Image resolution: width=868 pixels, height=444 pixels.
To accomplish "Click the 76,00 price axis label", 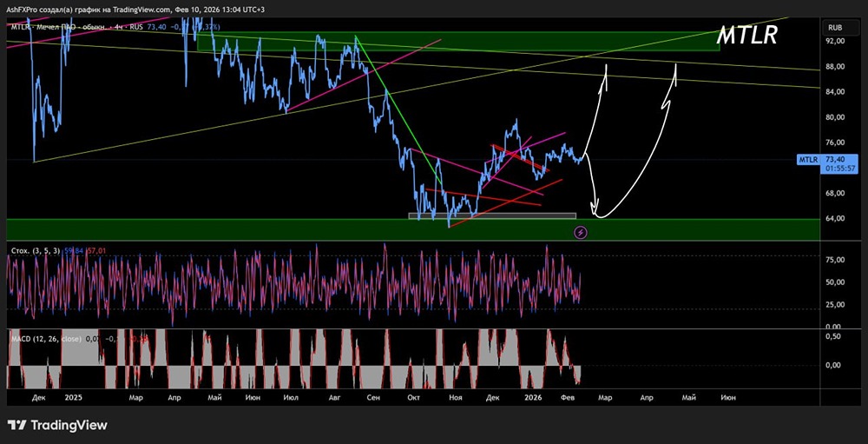I will point(835,142).
